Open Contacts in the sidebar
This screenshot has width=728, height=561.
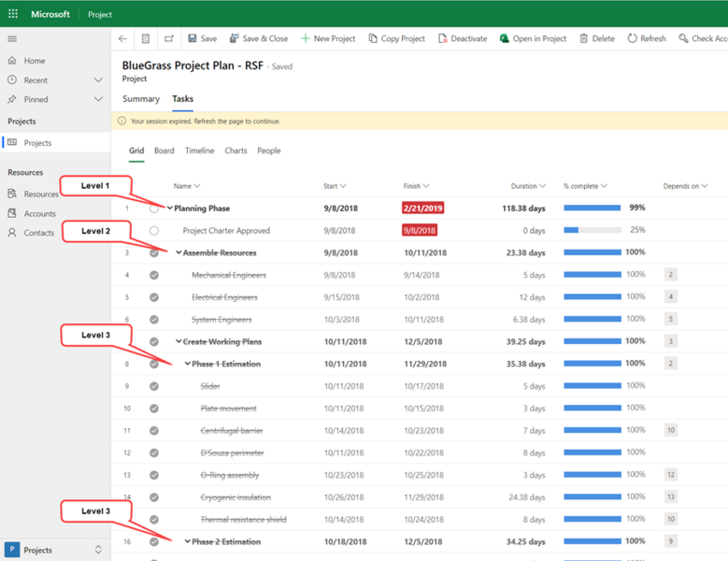(x=39, y=233)
